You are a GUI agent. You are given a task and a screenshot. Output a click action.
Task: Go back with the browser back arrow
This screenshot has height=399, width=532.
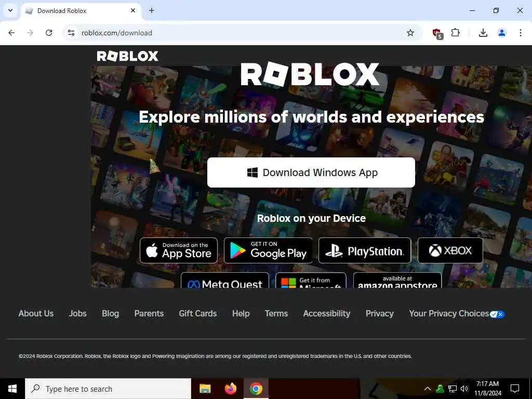point(11,33)
